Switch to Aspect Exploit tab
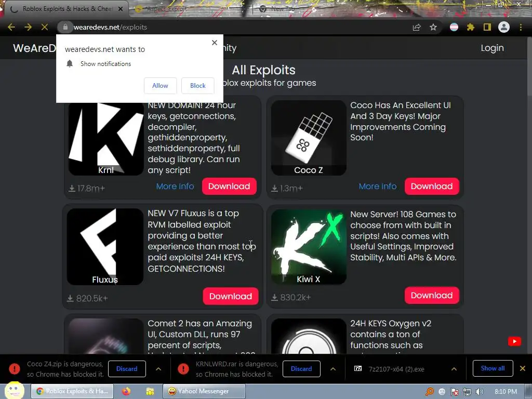This screenshot has width=532, height=399. 166,9
